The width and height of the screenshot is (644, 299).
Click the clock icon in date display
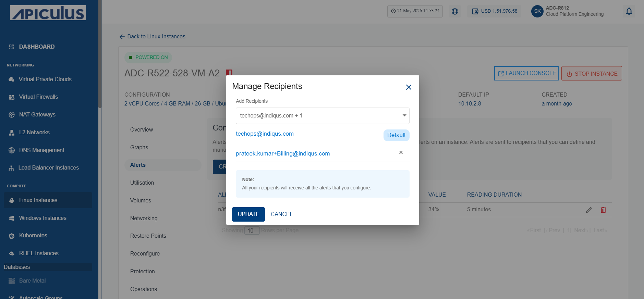pos(393,11)
